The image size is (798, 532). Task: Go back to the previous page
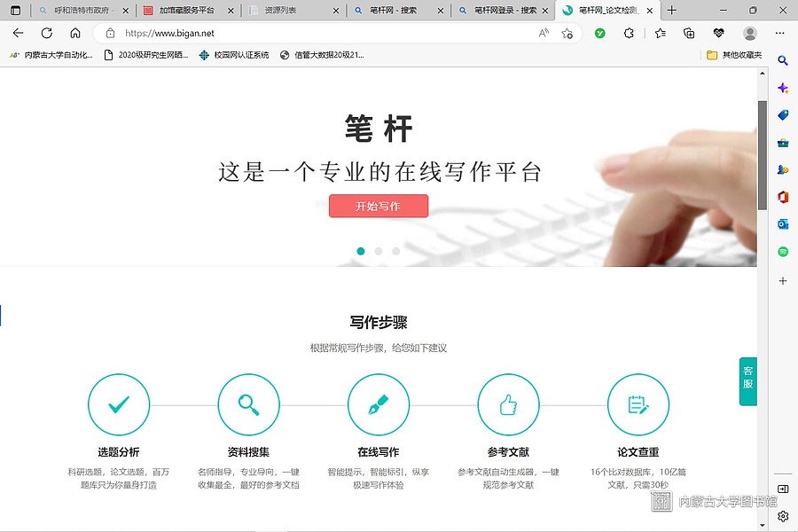(x=19, y=33)
